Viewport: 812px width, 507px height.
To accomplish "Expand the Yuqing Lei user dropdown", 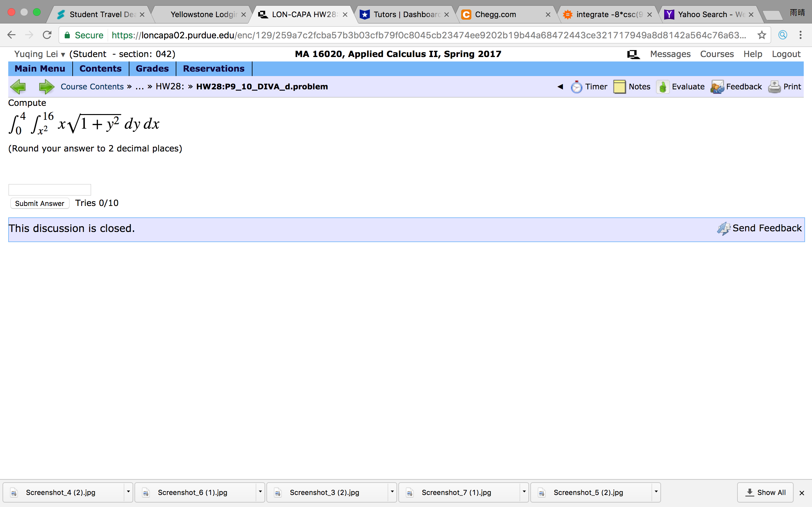I will [x=63, y=55].
